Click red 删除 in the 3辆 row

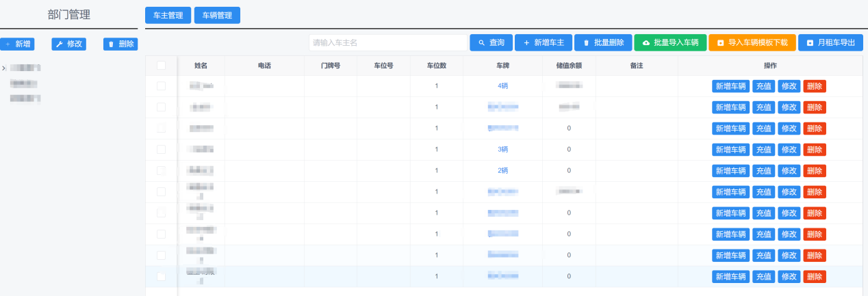coord(815,149)
